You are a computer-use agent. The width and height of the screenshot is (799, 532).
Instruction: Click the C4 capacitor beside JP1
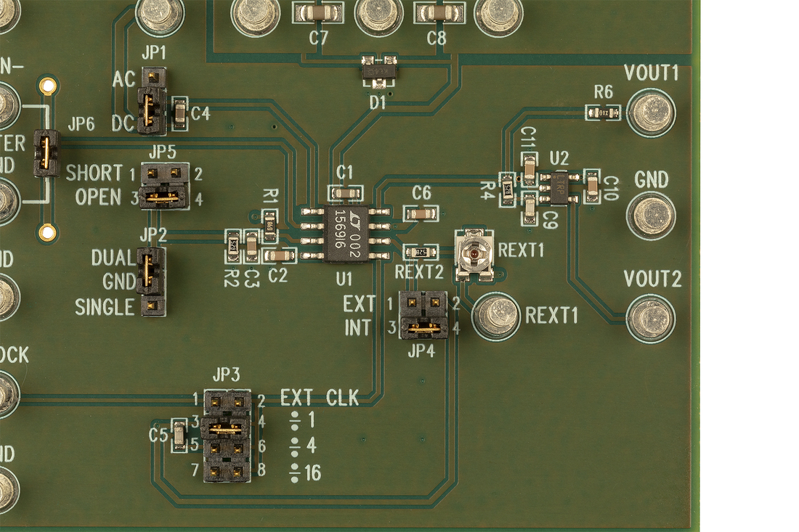coord(180,113)
